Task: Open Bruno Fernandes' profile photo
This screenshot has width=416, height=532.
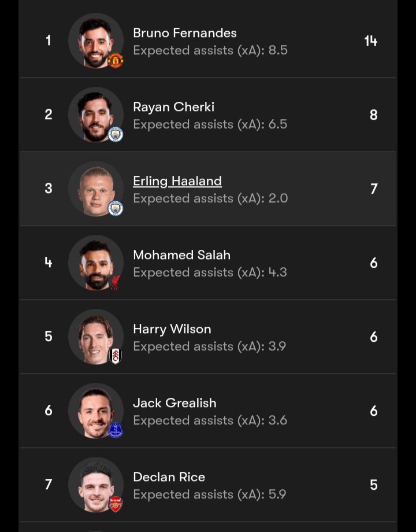Action: tap(95, 39)
